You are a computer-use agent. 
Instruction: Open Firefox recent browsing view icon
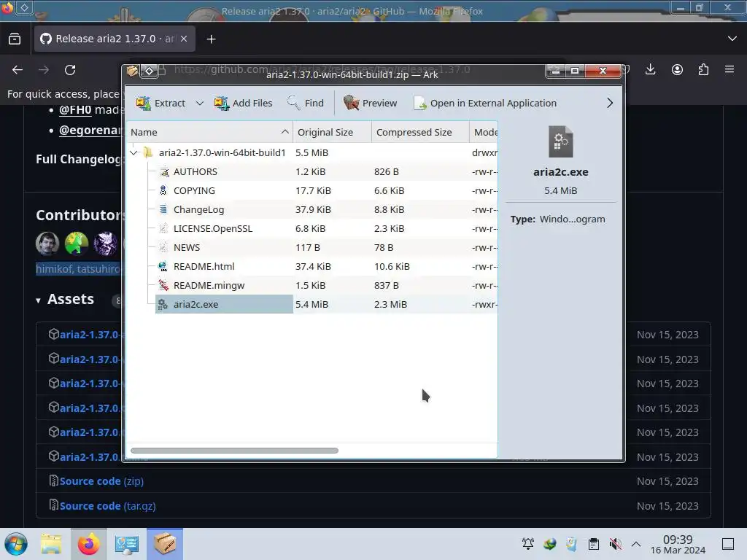click(x=15, y=39)
